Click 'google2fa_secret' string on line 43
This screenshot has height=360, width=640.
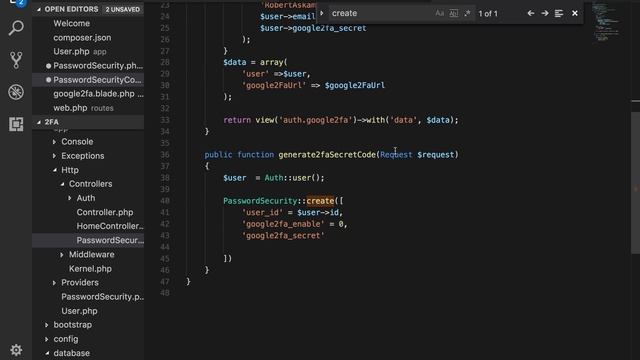point(283,236)
